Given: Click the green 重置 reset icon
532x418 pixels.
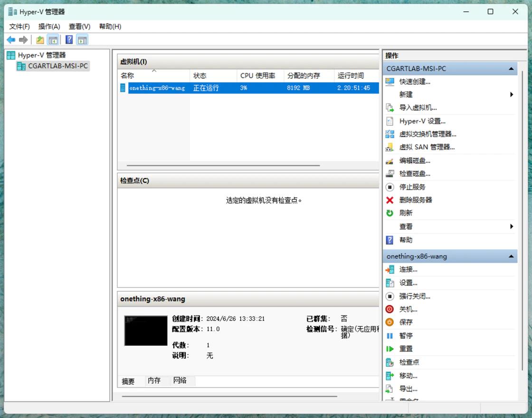Looking at the screenshot, I should coord(390,349).
